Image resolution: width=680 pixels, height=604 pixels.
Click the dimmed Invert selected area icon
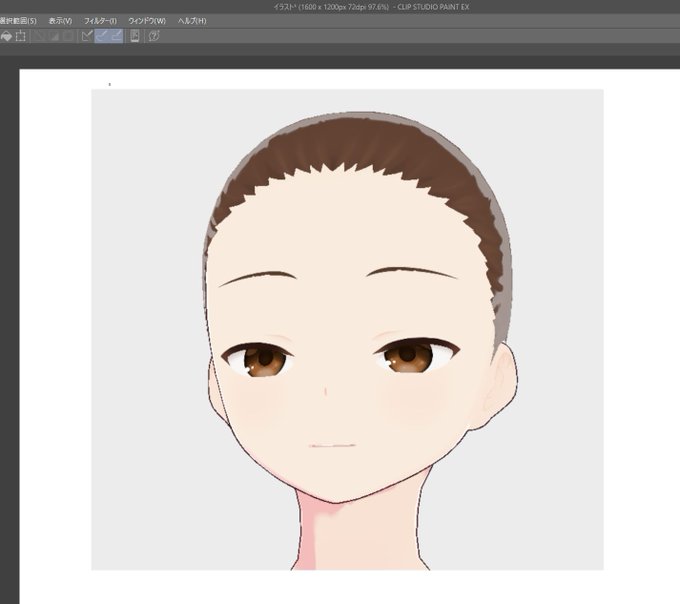point(54,36)
